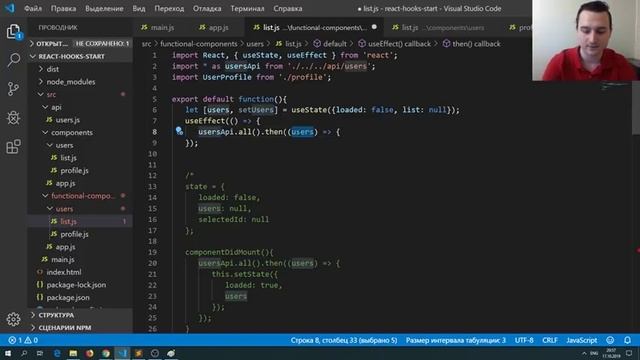Click the default breadcrumb item
The height and width of the screenshot is (360, 640).
[x=334, y=44]
